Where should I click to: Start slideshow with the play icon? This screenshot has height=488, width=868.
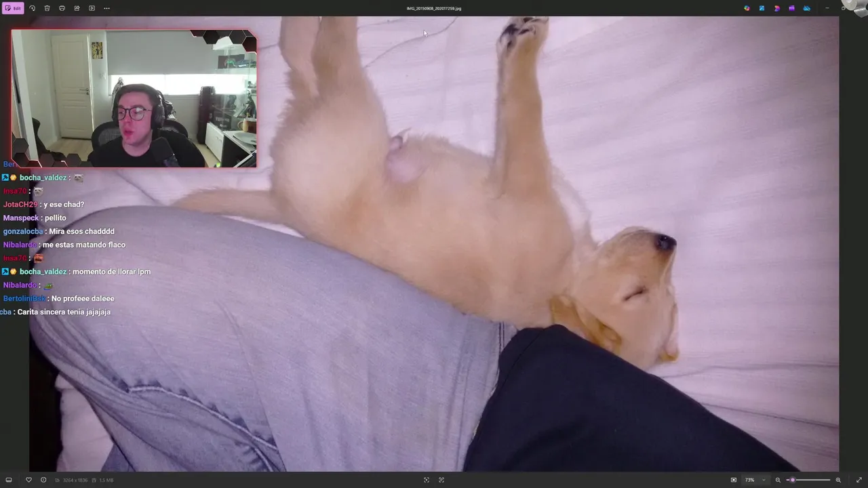[x=92, y=8]
